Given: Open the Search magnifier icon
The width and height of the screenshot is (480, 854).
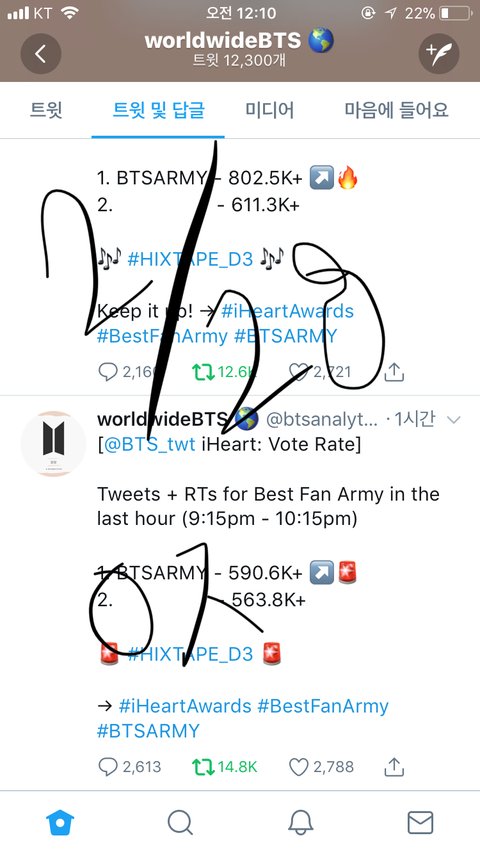Looking at the screenshot, I should [180, 822].
